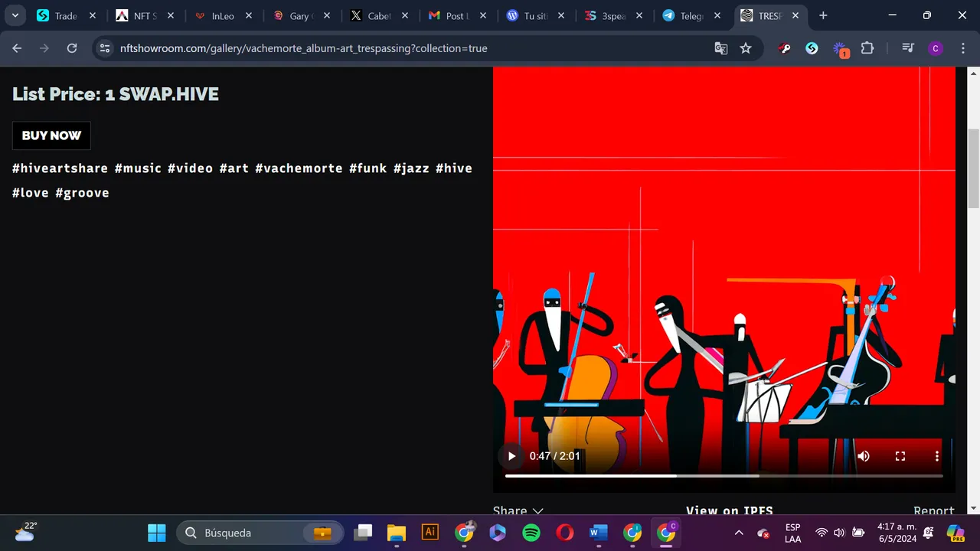Open the #funk tag

[x=368, y=168]
